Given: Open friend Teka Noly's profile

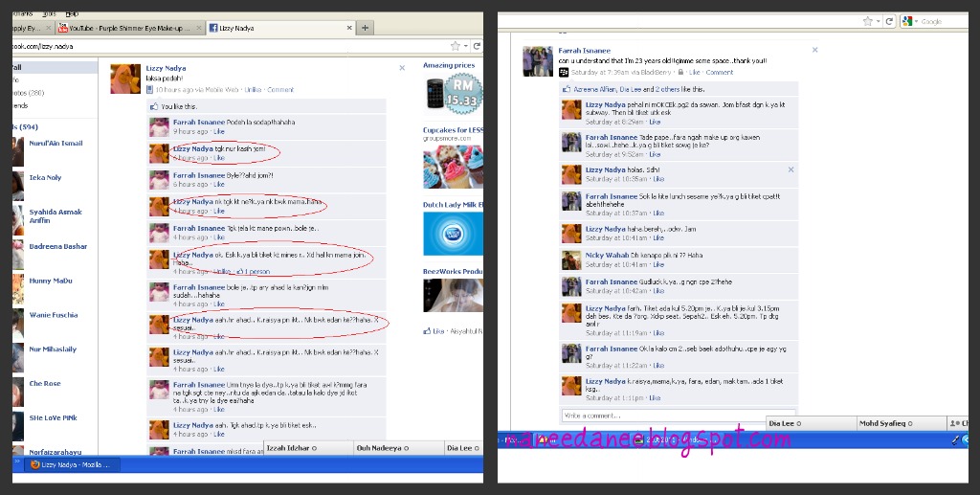Looking at the screenshot, I should coord(45,177).
